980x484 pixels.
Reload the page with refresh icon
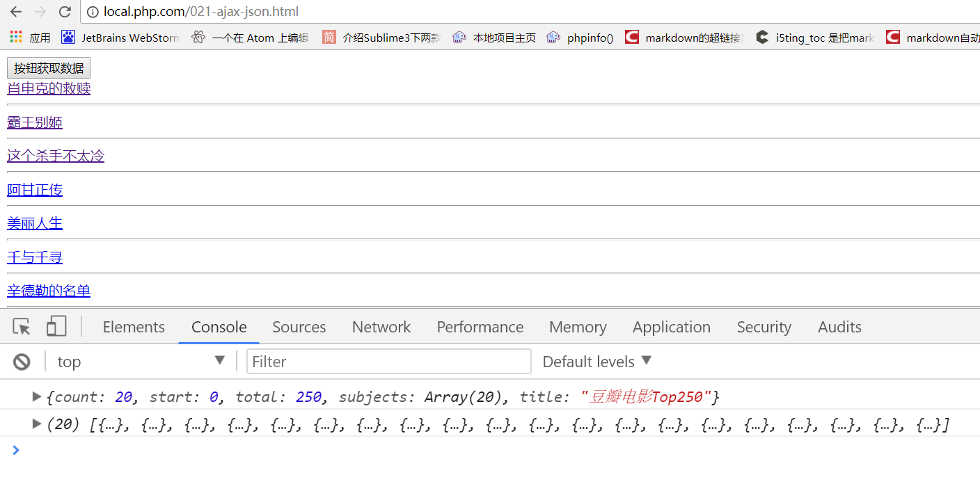pyautogui.click(x=65, y=12)
